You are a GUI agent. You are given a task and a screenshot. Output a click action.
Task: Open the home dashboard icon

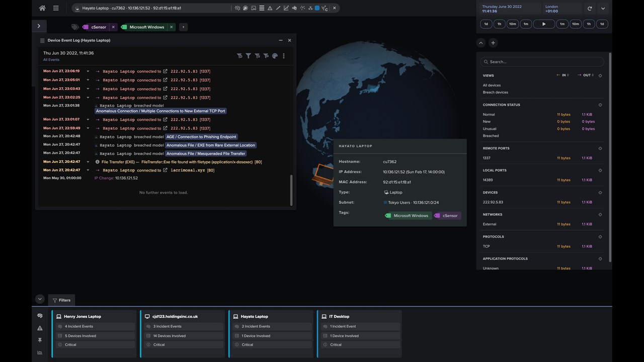(42, 8)
